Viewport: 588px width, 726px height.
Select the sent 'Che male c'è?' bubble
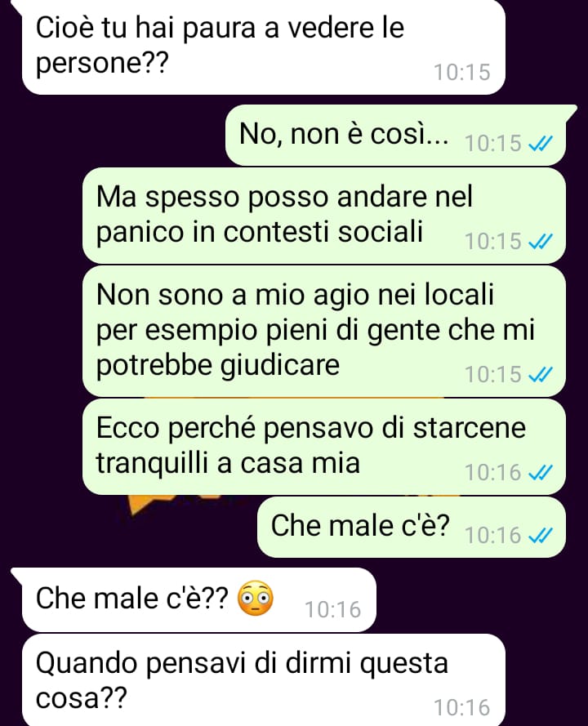412,527
